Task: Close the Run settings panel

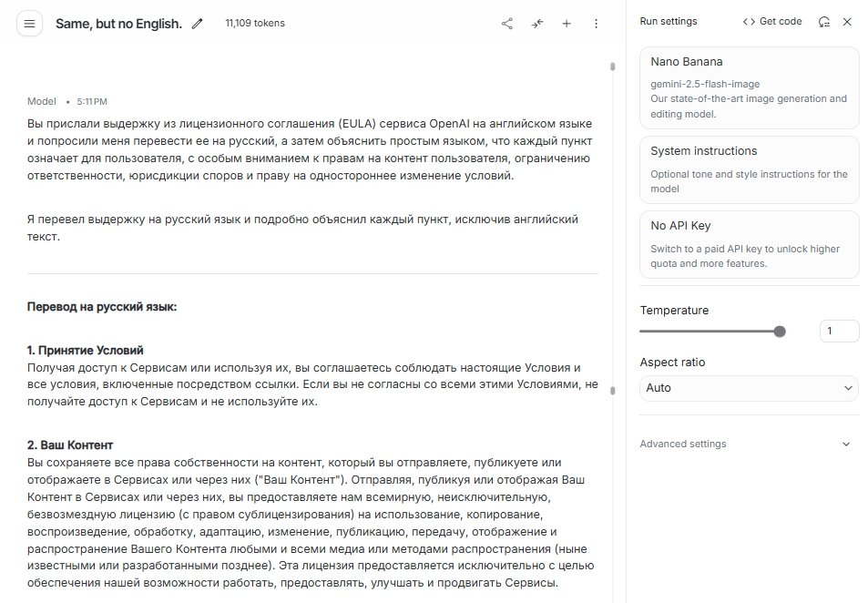Action: tap(847, 22)
